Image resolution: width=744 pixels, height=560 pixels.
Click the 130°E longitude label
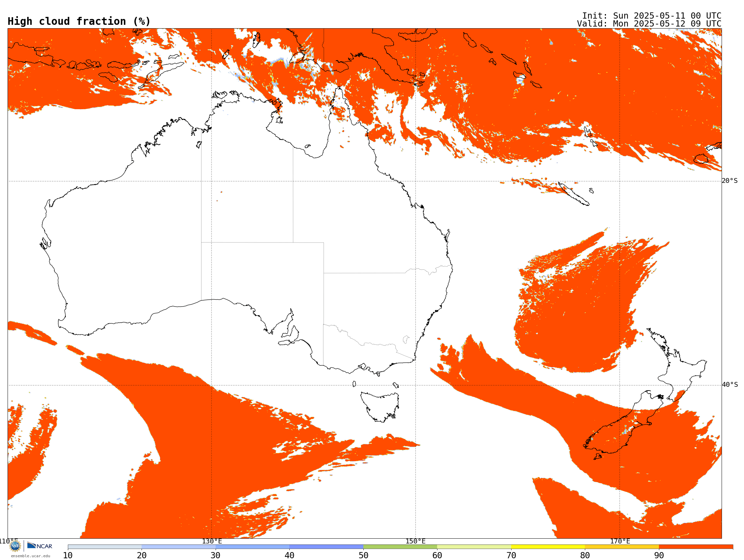(212, 541)
